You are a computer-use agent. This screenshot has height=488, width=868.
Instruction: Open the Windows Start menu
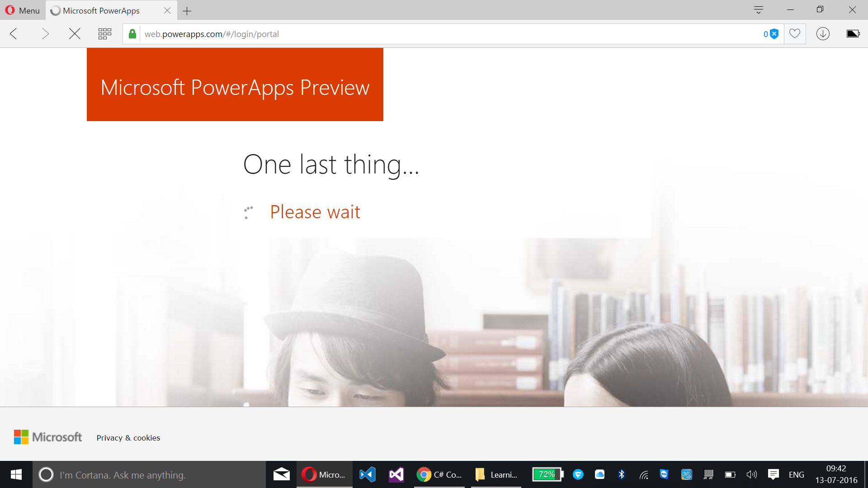pyautogui.click(x=16, y=474)
